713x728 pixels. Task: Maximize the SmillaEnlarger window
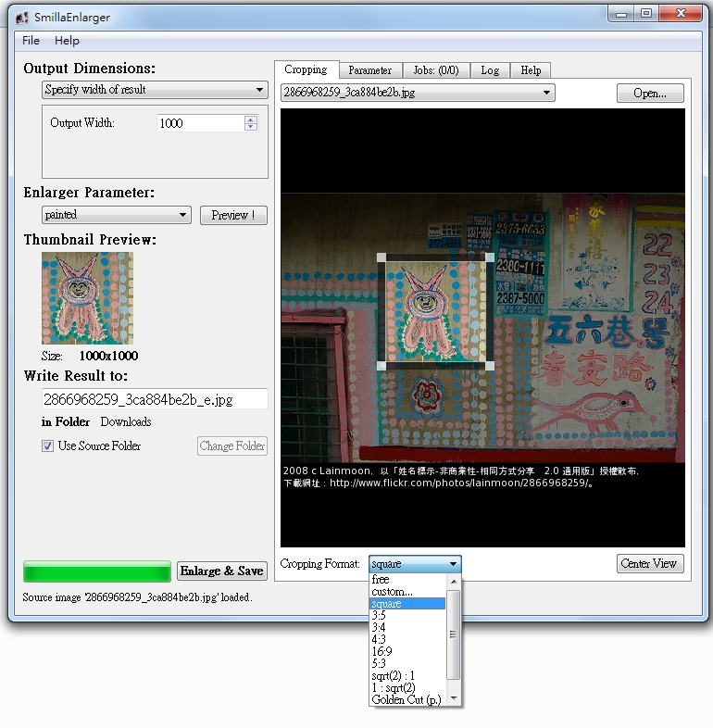tap(646, 14)
